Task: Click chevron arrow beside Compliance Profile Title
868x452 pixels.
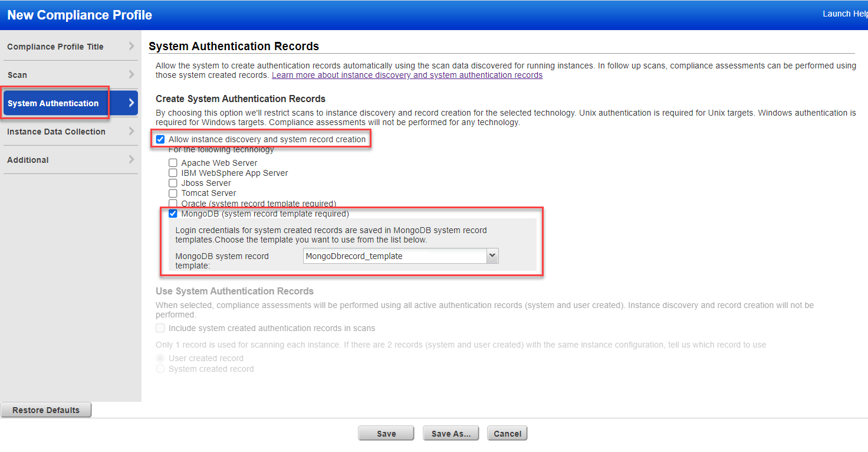Action: tap(131, 46)
